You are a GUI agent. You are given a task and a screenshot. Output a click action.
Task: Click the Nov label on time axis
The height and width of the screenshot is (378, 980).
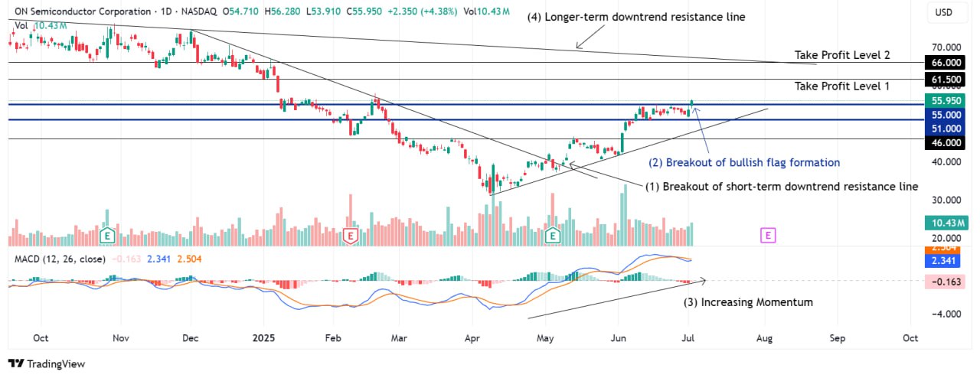119,337
